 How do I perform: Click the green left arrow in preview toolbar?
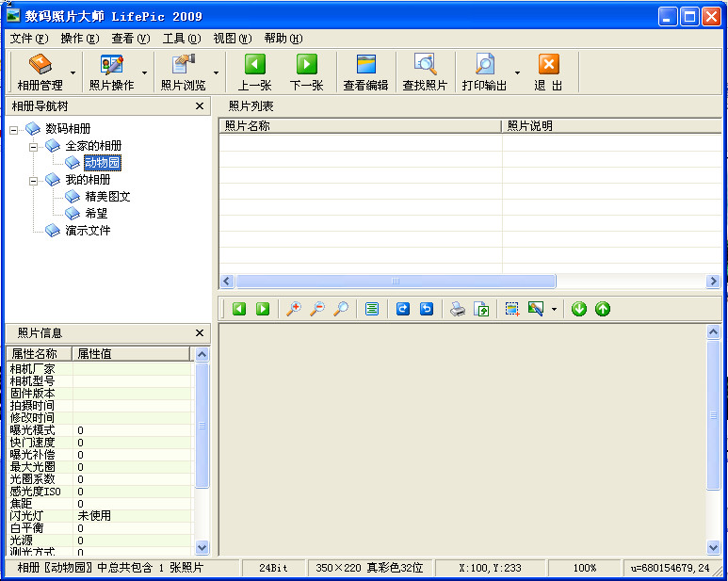[x=239, y=309]
